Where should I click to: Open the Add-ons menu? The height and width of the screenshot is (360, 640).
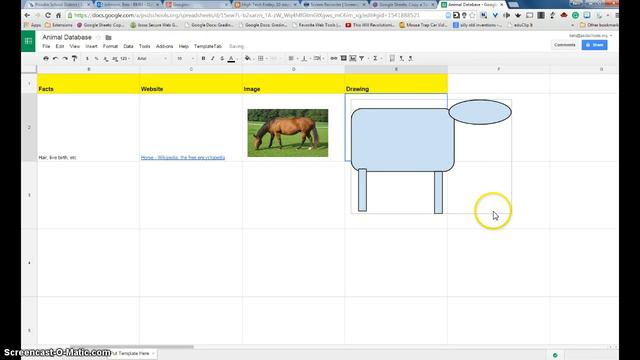click(164, 47)
